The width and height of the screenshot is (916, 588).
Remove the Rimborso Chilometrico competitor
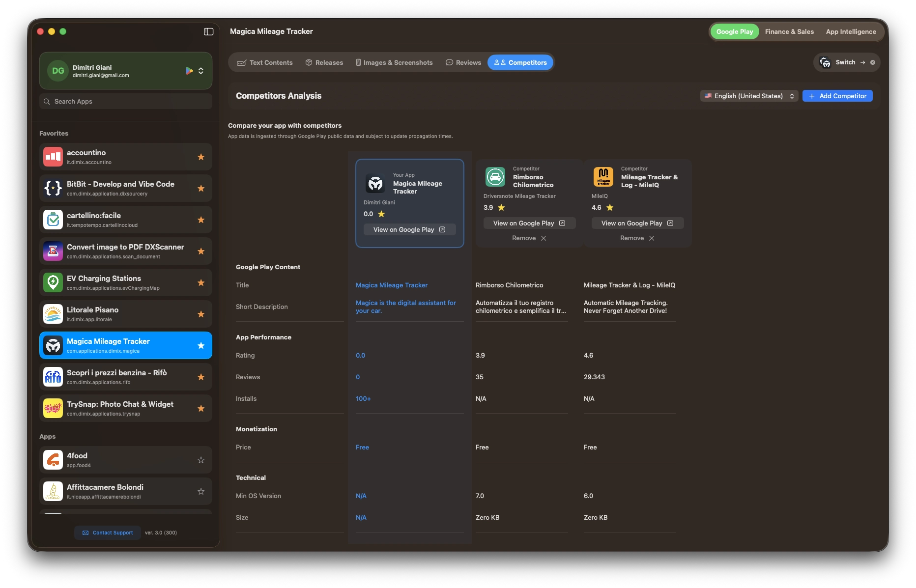click(x=529, y=238)
